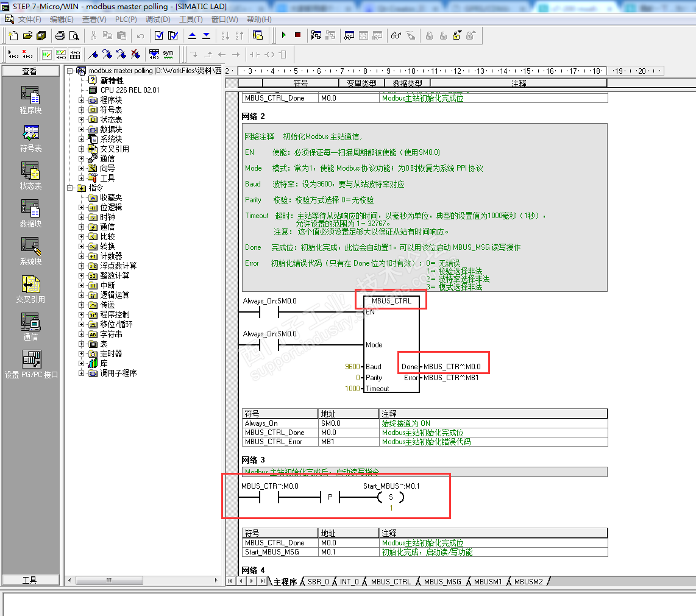Open the PLC(P) menu
Screen dimensions: 696x616
[x=126, y=19]
